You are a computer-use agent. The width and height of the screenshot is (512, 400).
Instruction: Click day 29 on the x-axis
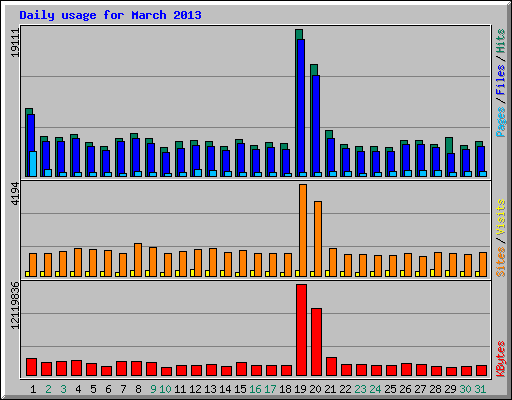click(x=450, y=389)
